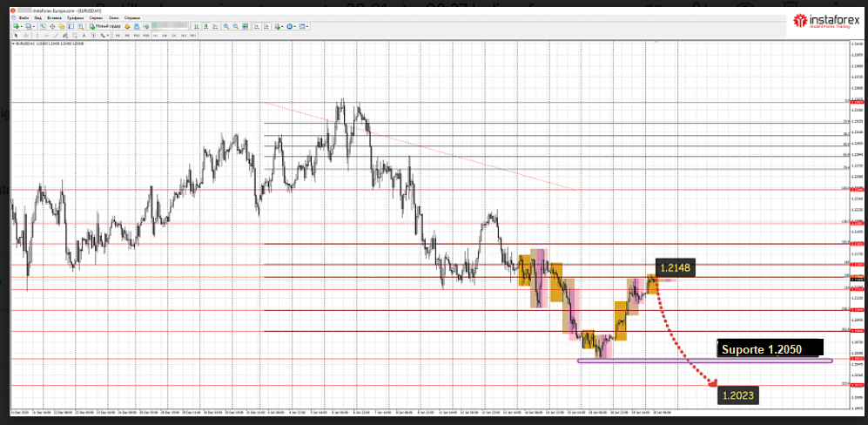Tile chart windows icon
Image resolution: width=868 pixels, height=425 pixels.
(245, 27)
